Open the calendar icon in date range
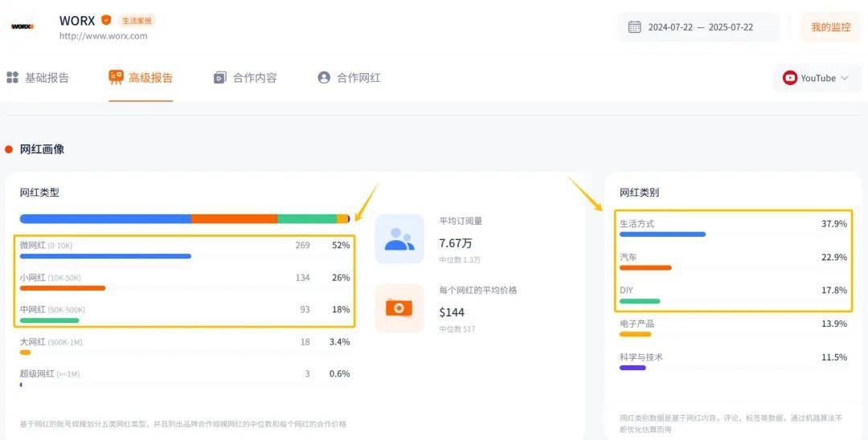 634,27
